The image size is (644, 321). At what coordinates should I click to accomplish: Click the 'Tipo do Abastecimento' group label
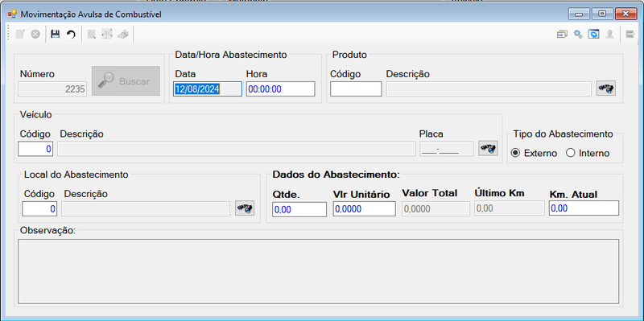pos(563,134)
